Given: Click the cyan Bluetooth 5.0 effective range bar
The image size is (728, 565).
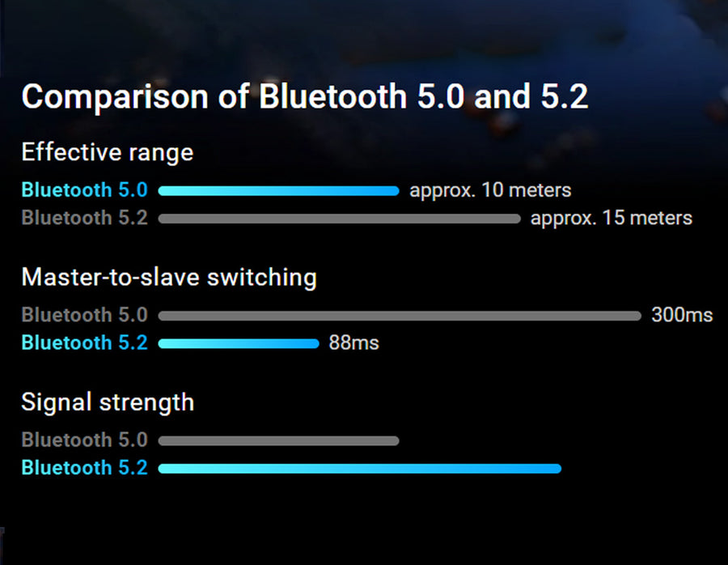Looking at the screenshot, I should 279,191.
